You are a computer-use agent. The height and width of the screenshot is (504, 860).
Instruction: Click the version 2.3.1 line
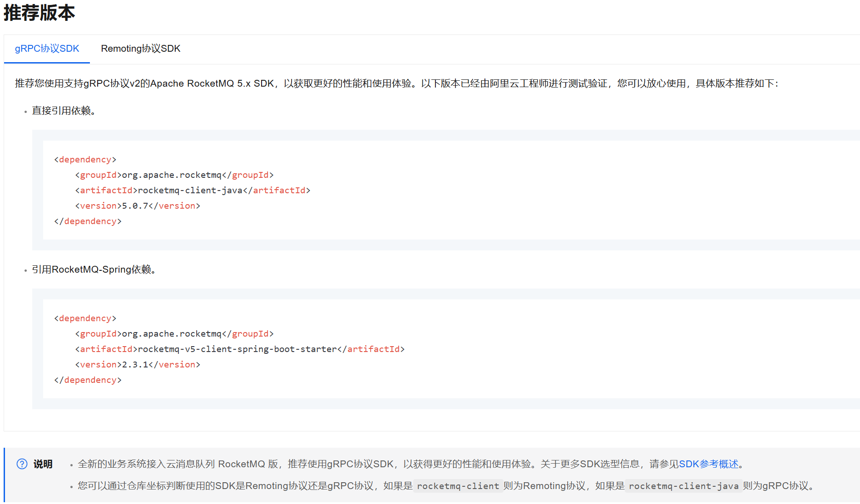[x=138, y=365]
